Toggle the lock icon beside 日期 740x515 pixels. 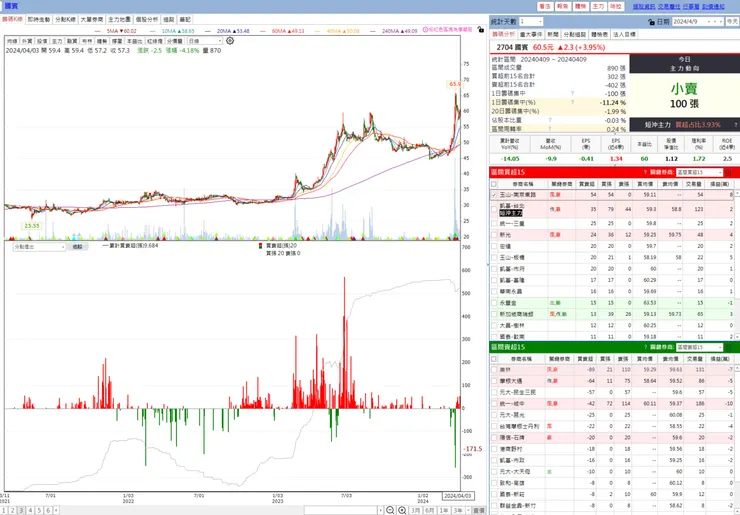click(x=651, y=22)
